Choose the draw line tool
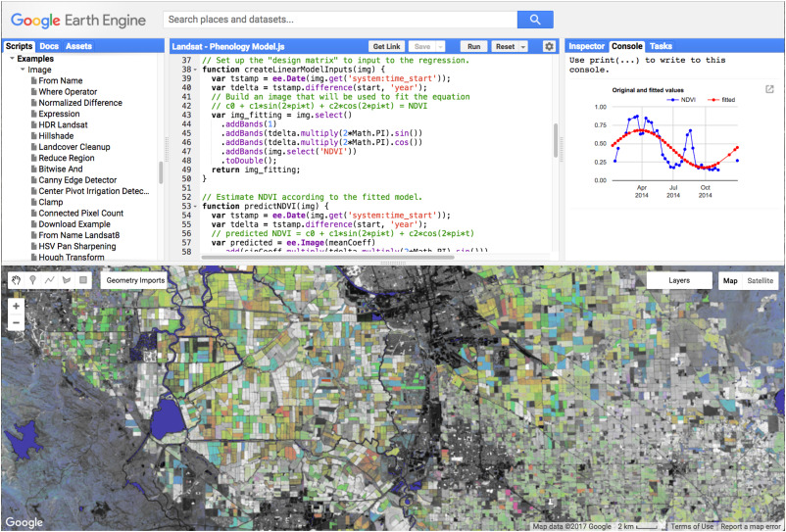786x532 pixels. click(x=50, y=280)
